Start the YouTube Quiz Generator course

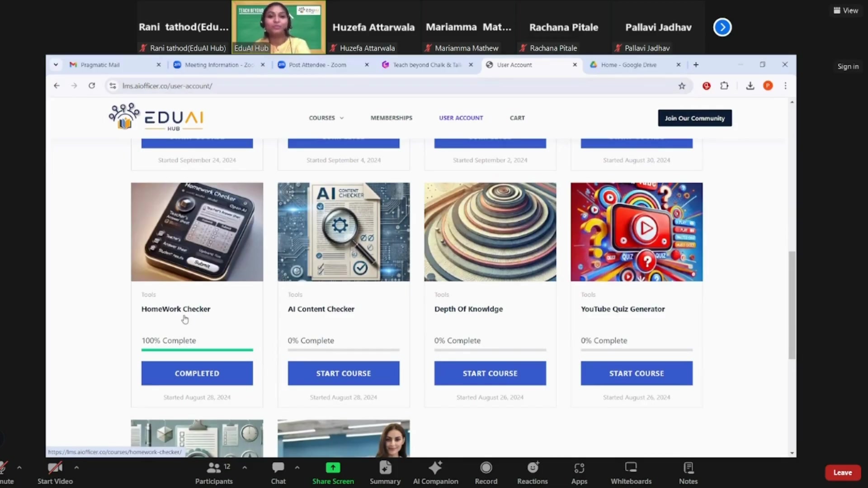click(x=637, y=373)
